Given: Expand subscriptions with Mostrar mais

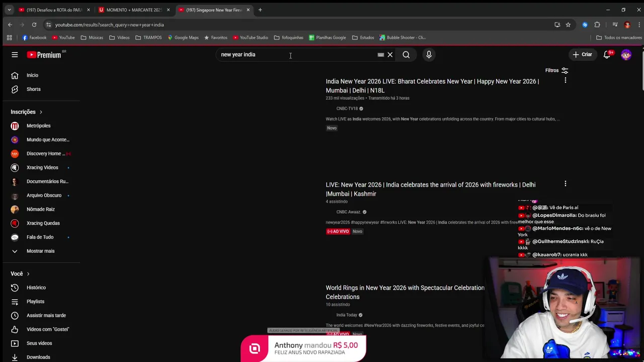Looking at the screenshot, I should point(40,251).
